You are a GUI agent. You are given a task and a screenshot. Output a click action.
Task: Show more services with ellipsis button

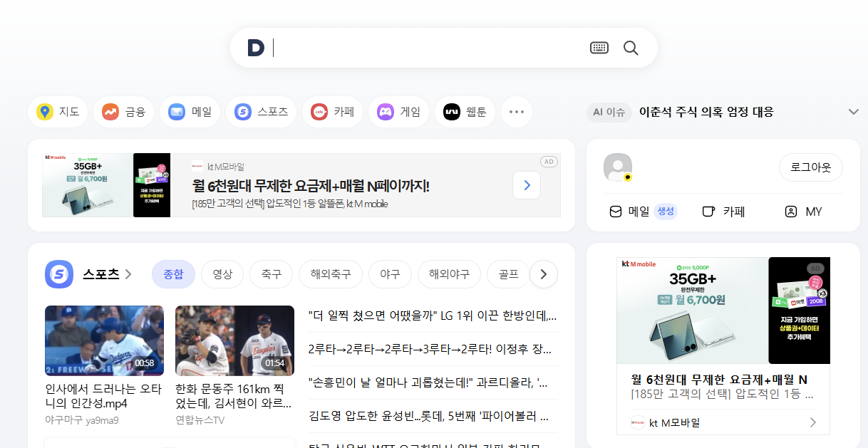[517, 112]
